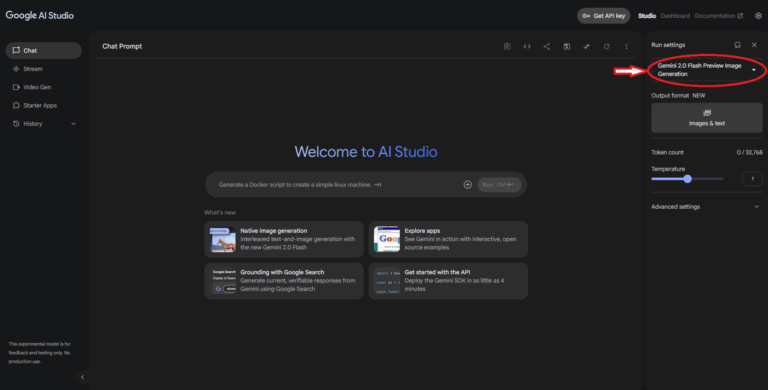Select the Chat menu item
Image resolution: width=768 pixels, height=390 pixels.
(x=44, y=50)
